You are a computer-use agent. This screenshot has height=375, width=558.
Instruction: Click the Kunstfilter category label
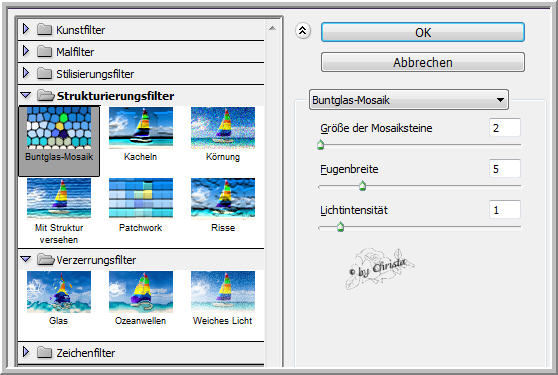pyautogui.click(x=80, y=30)
